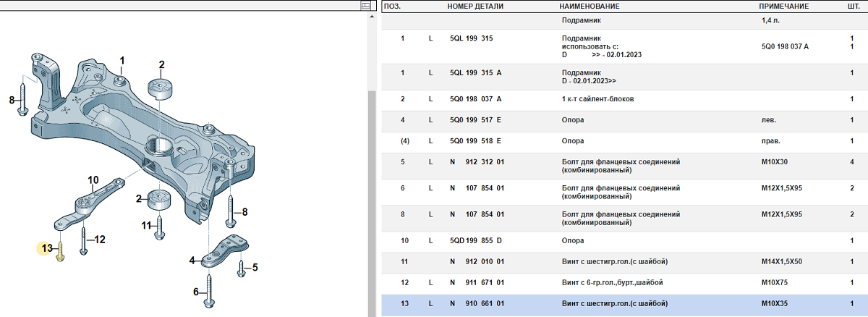Select part number N 910 661 01
Image resolution: width=868 pixels, height=317 pixels.
pyautogui.click(x=477, y=303)
